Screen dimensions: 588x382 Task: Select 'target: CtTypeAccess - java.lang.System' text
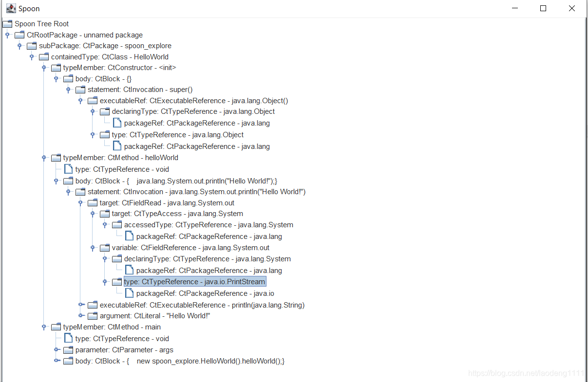pos(177,214)
